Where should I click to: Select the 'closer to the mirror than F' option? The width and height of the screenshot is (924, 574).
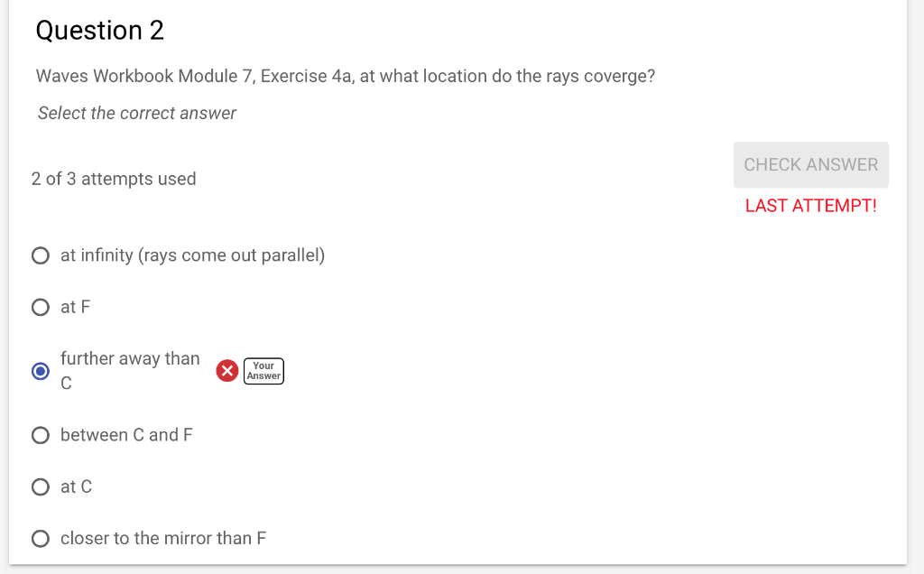40,538
